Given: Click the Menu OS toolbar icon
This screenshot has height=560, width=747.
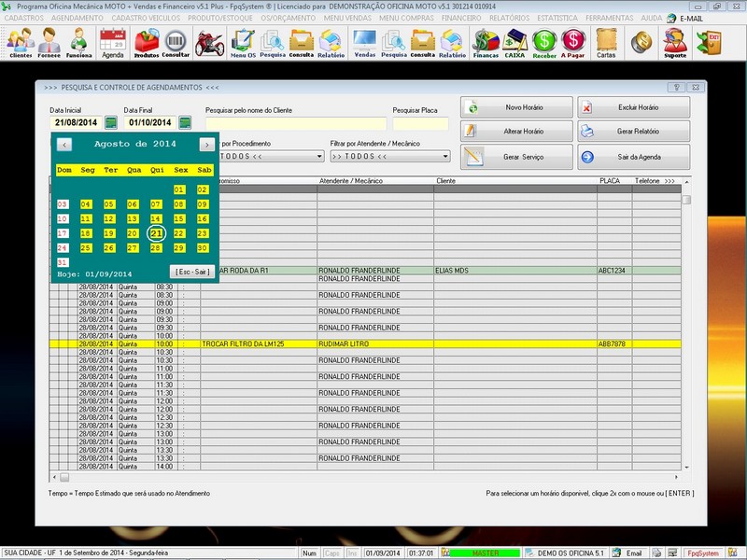Looking at the screenshot, I should pyautogui.click(x=243, y=42).
